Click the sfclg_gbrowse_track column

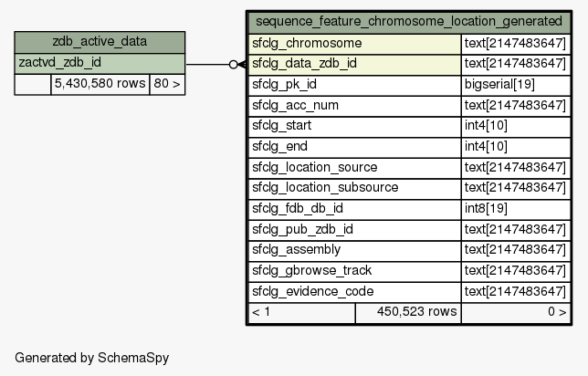(x=409, y=271)
